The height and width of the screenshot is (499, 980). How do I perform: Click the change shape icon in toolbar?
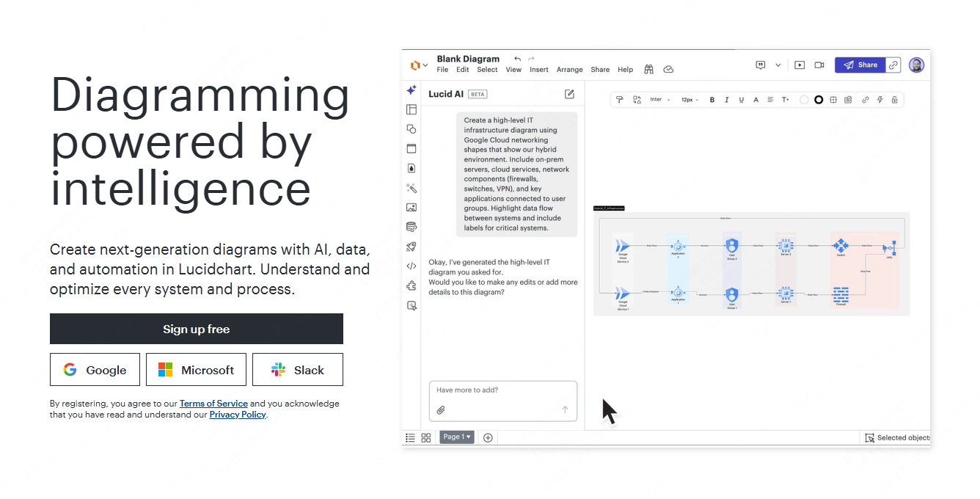click(637, 100)
